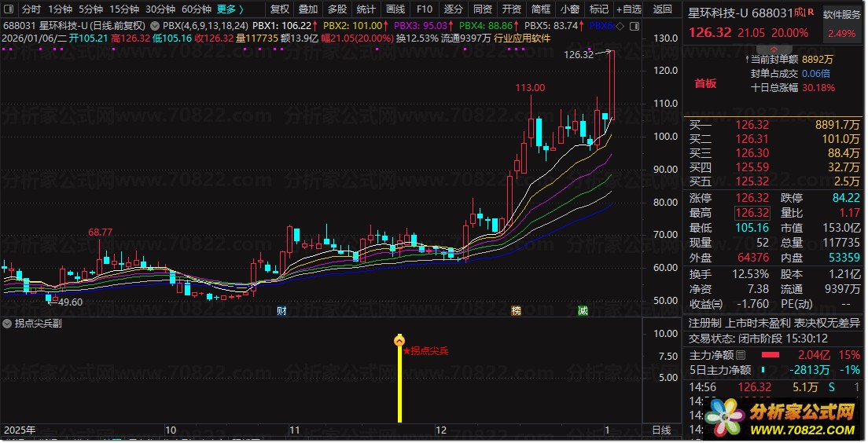Click the boxed 最高 value 126.32

coord(752,213)
